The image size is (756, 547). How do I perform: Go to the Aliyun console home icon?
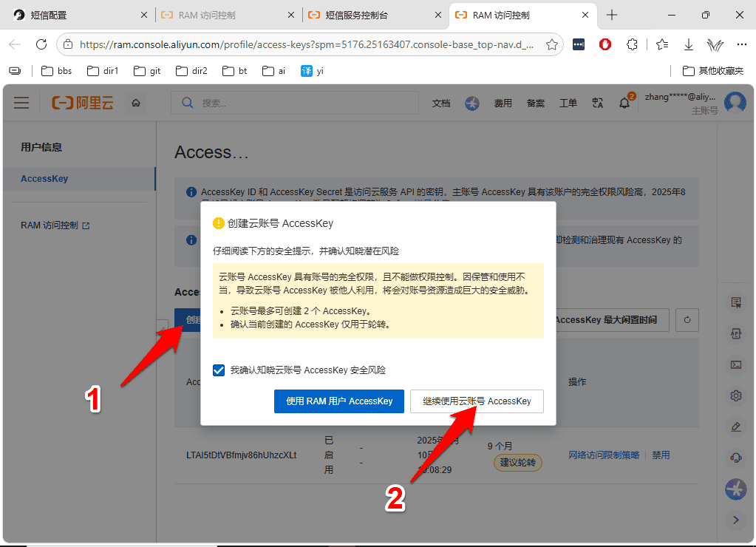[136, 103]
